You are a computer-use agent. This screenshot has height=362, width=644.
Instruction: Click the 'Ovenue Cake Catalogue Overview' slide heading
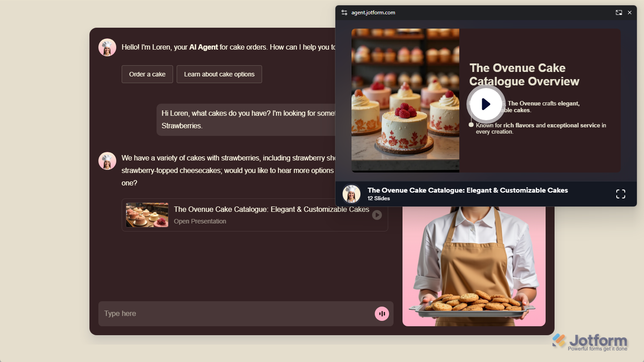coord(524,75)
